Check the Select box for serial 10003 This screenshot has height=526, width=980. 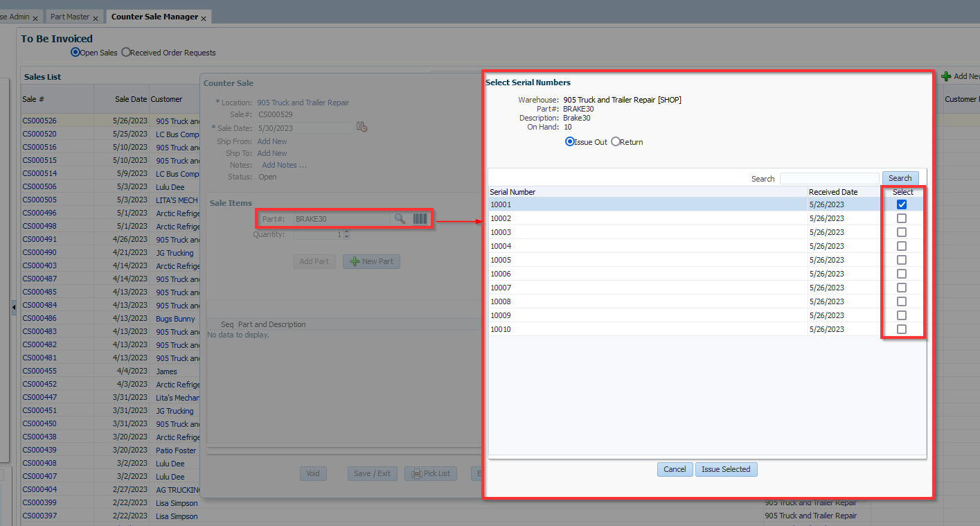pos(901,232)
